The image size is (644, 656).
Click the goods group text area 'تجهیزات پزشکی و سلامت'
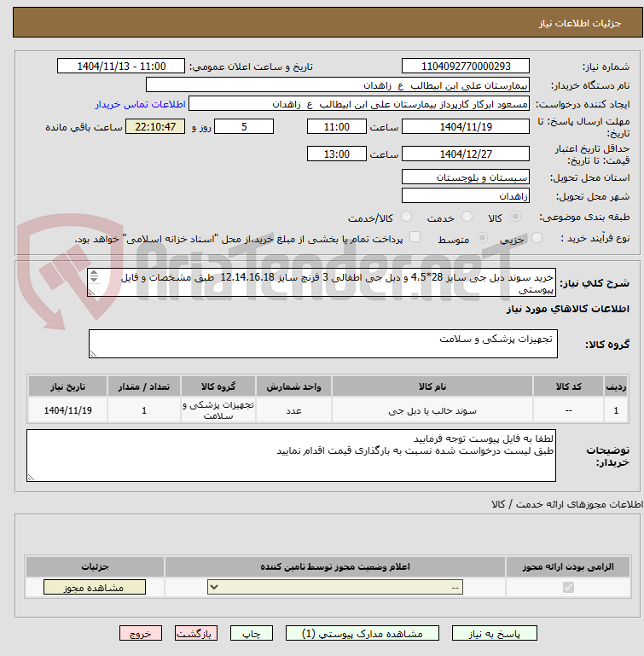pos(323,344)
